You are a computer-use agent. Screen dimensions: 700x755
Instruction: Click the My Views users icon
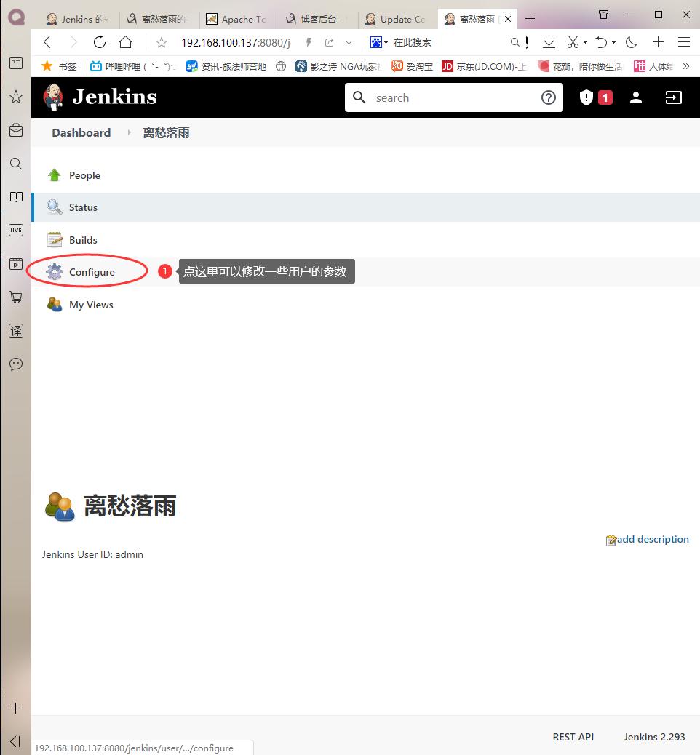click(55, 304)
